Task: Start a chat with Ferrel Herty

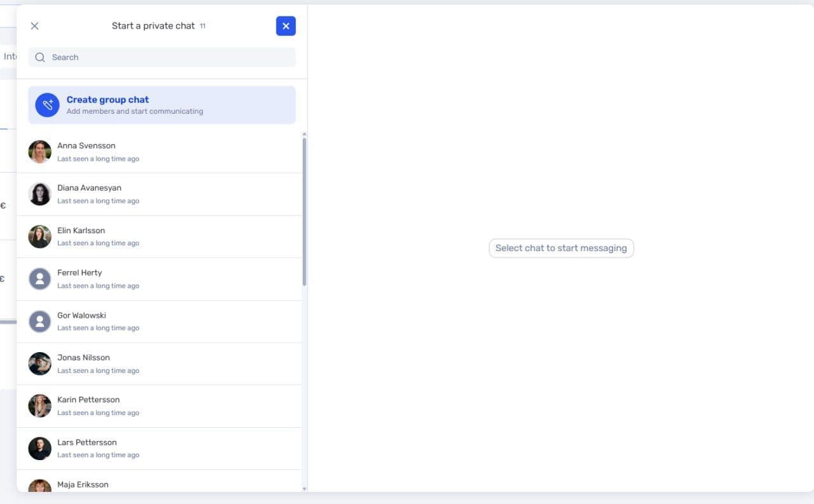Action: (x=159, y=279)
